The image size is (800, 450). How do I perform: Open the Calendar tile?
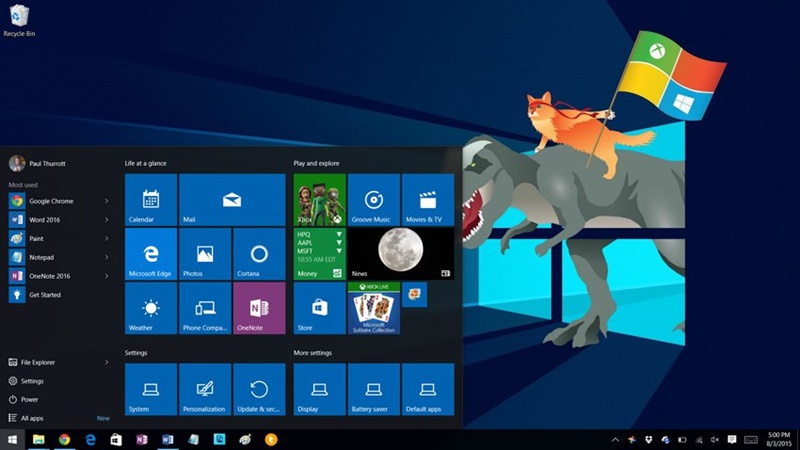(150, 199)
